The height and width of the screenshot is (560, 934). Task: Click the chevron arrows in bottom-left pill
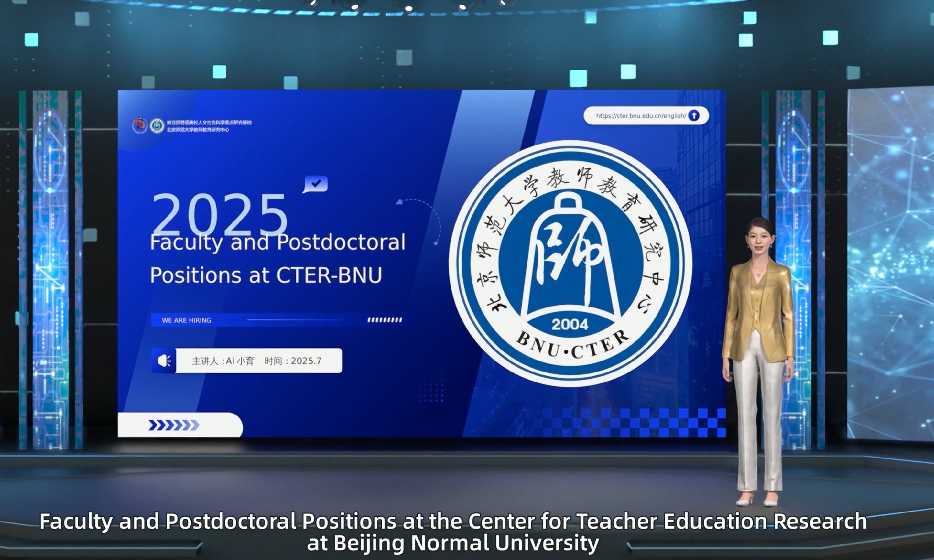click(x=174, y=425)
